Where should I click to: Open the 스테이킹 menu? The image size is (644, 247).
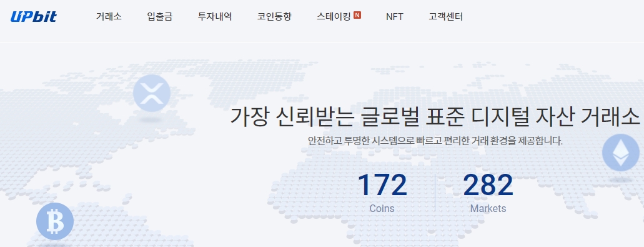[x=334, y=17]
